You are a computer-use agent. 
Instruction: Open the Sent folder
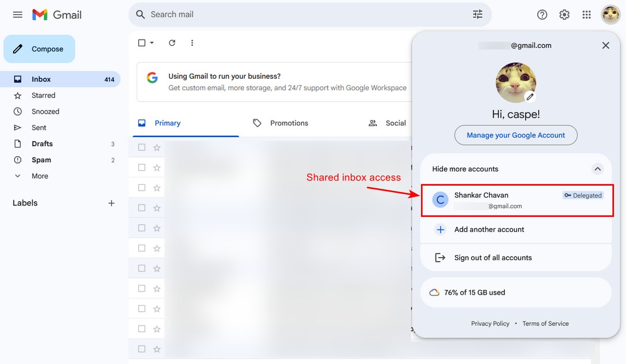click(61, 128)
